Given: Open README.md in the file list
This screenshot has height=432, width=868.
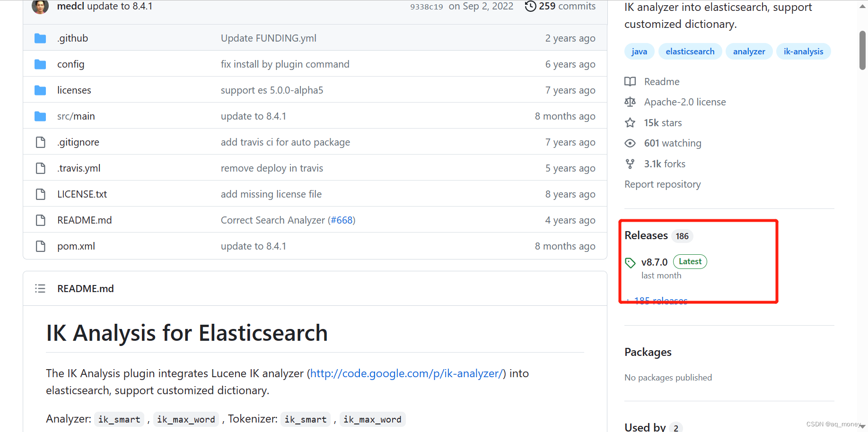Looking at the screenshot, I should 85,220.
